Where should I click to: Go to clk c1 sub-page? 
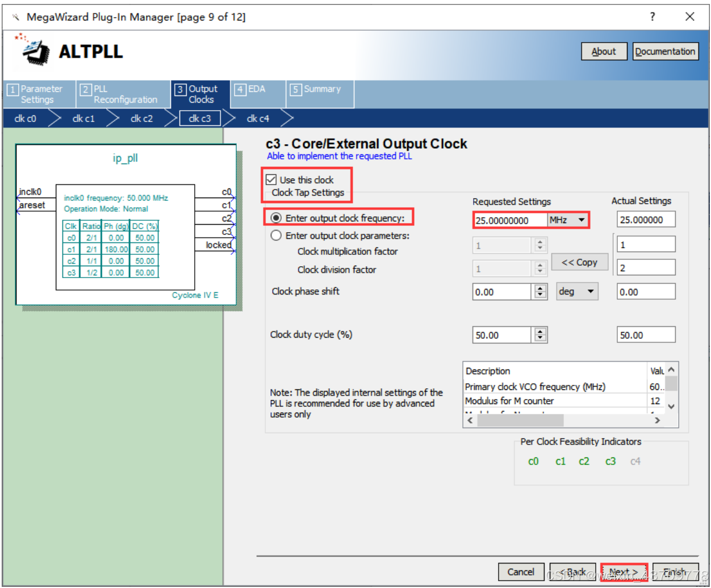pyautogui.click(x=83, y=119)
